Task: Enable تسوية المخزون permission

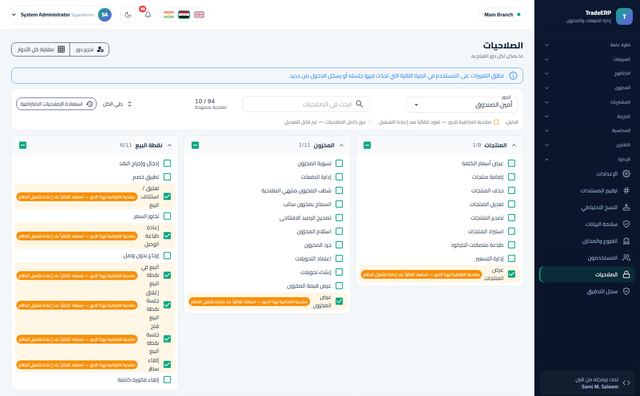Action: click(x=339, y=163)
